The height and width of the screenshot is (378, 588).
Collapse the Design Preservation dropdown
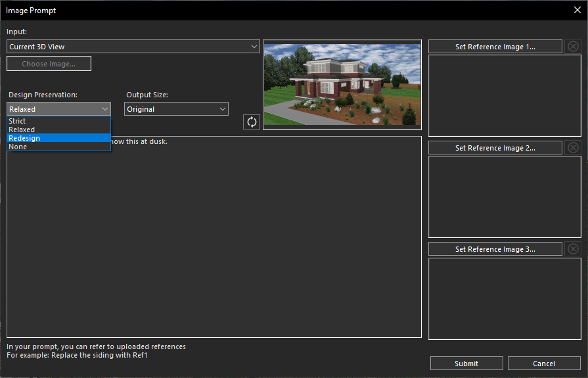[x=59, y=109]
